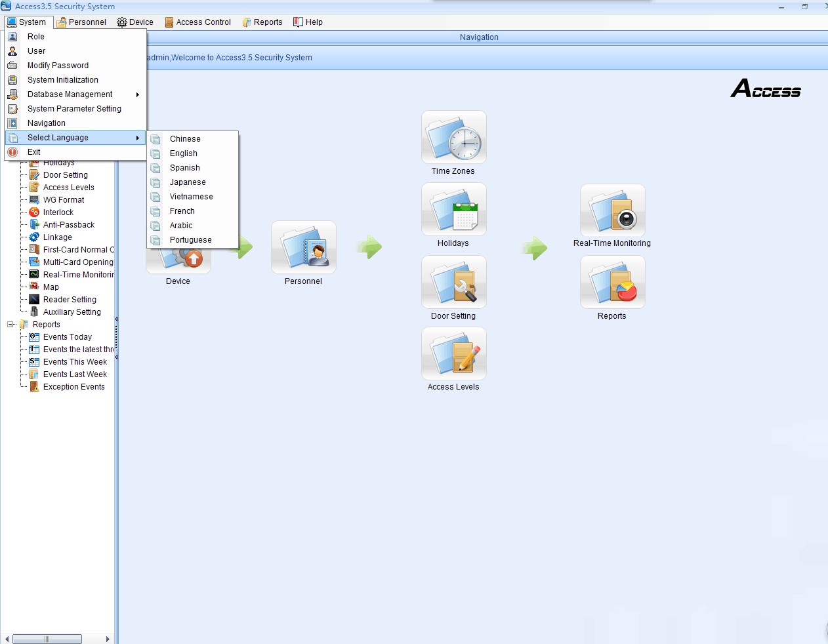The height and width of the screenshot is (644, 828).
Task: Click the Door Setting folder icon
Action: (x=453, y=283)
